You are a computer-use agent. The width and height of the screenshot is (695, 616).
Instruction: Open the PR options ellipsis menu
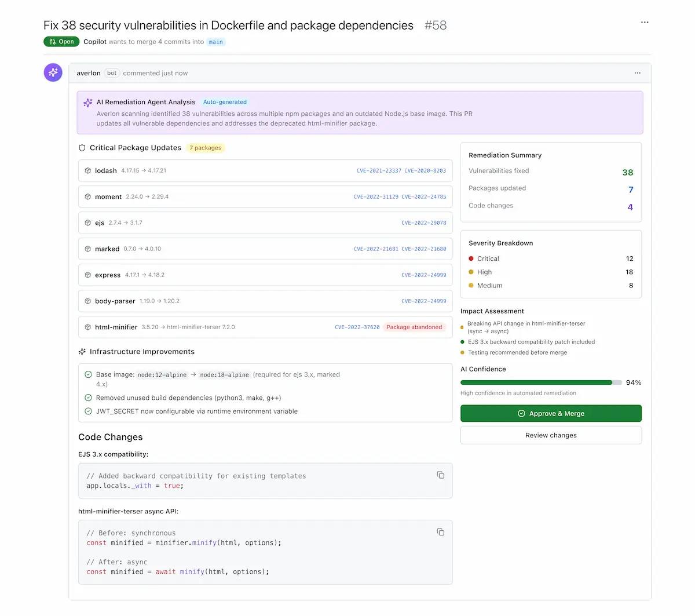coord(645,22)
